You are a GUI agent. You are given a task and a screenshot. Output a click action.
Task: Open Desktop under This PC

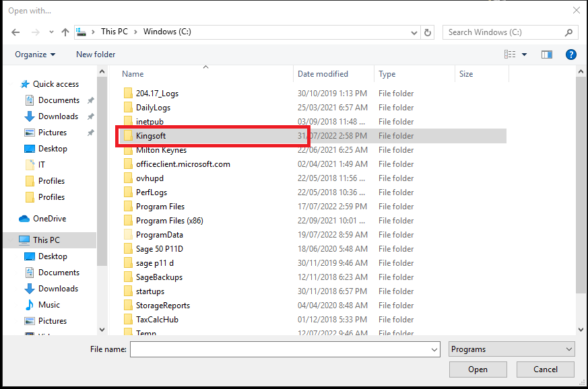coord(53,256)
